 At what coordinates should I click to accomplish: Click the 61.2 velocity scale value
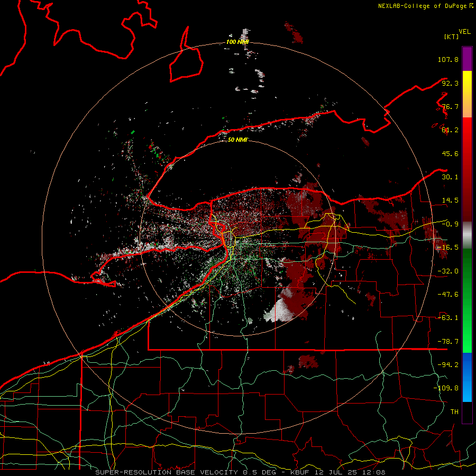pyautogui.click(x=450, y=130)
